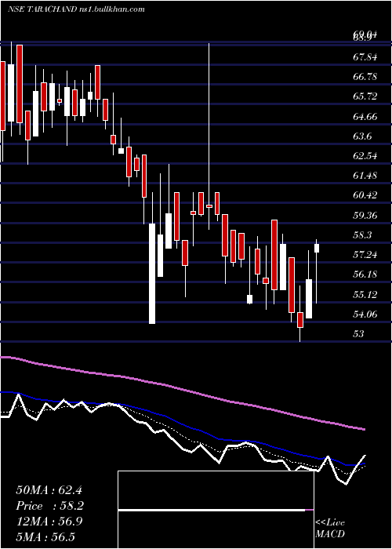
Task: Click the 66.78 price axis label
Action: tap(365, 77)
